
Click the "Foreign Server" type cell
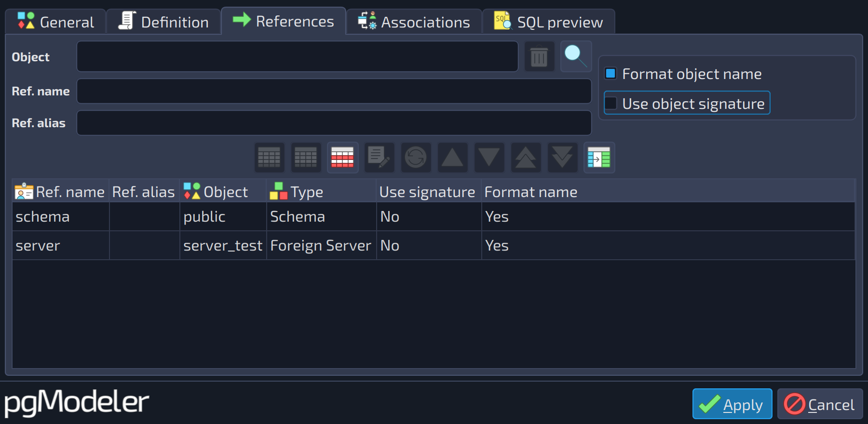(321, 246)
